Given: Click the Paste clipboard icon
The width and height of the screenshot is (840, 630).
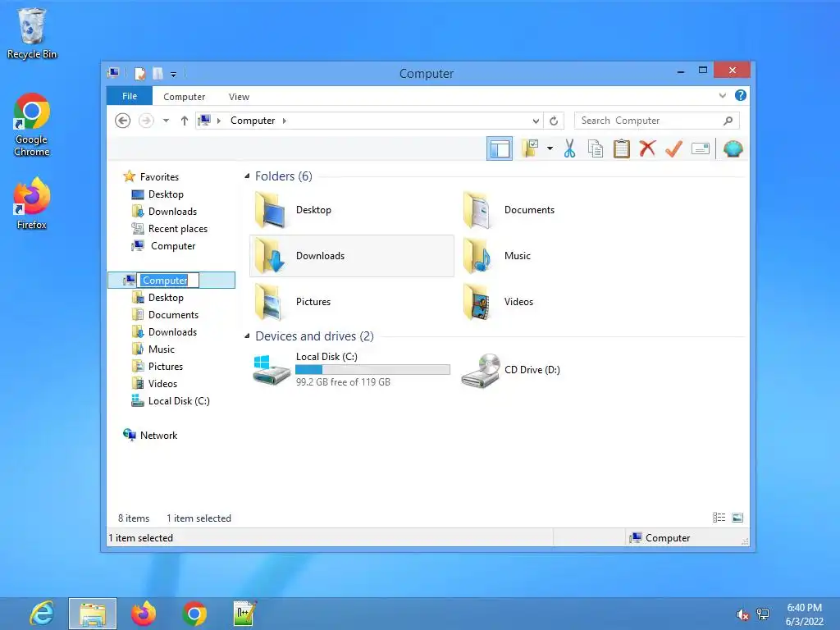Looking at the screenshot, I should (622, 148).
